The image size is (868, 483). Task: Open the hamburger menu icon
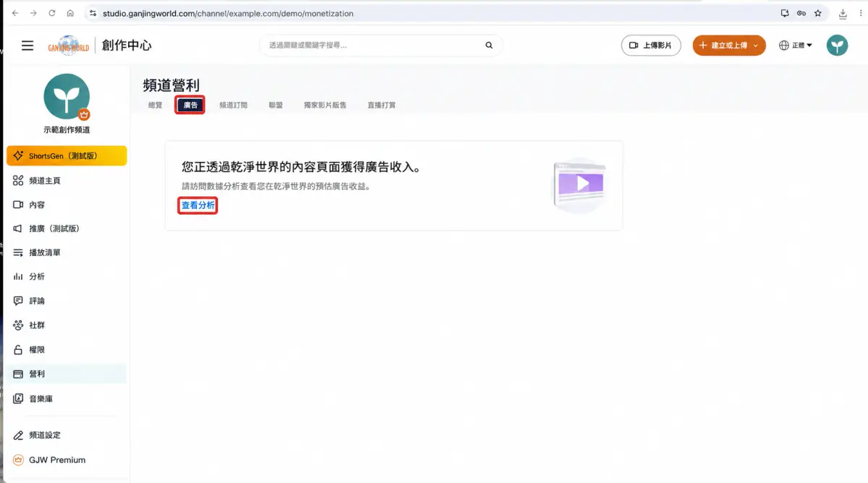coord(27,46)
